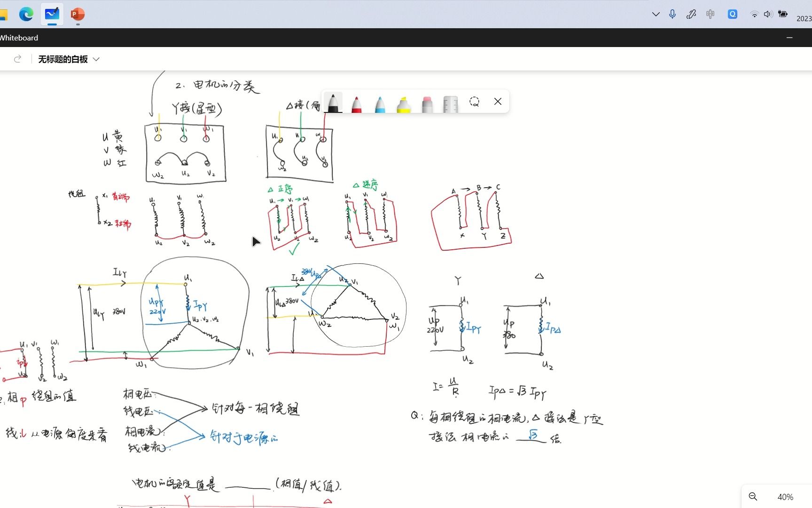This screenshot has height=508, width=812.
Task: Click the 无标题的白板 board title
Action: click(x=63, y=59)
